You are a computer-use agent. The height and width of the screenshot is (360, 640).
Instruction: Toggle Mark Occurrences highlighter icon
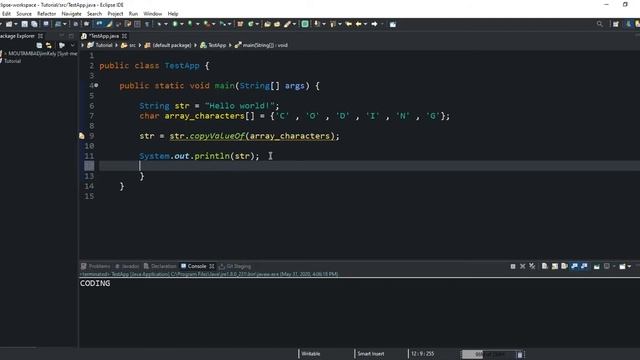tap(109, 24)
